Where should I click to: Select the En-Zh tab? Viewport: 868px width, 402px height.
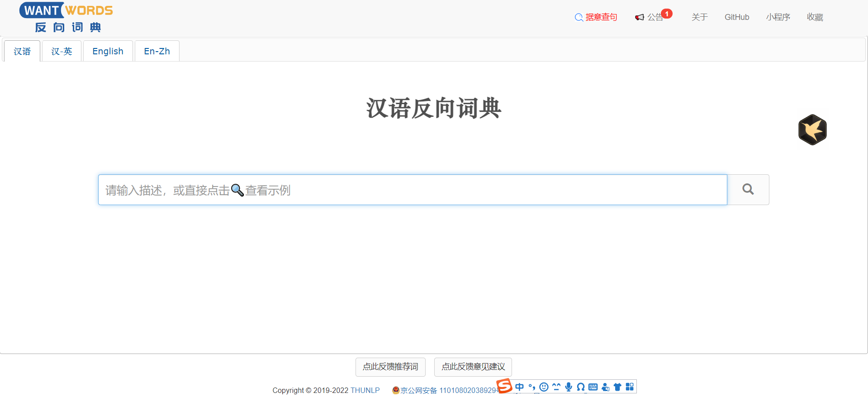tap(157, 51)
